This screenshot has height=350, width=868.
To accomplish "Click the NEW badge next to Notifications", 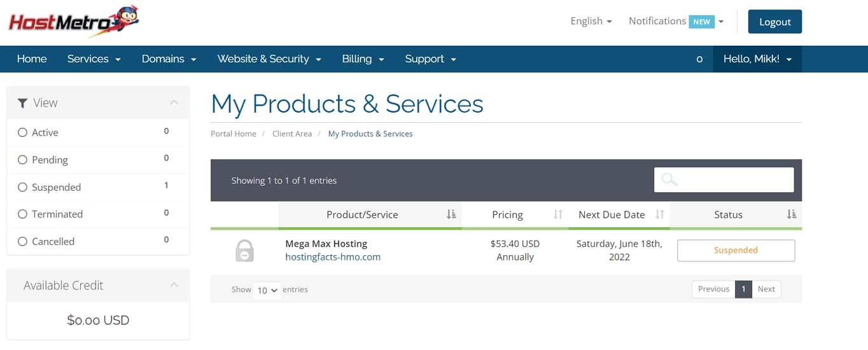I will (701, 22).
